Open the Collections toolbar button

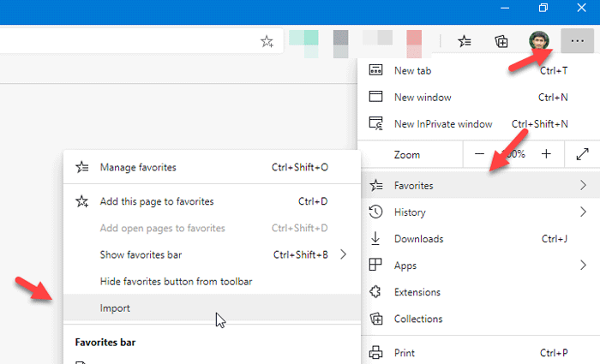pos(501,41)
